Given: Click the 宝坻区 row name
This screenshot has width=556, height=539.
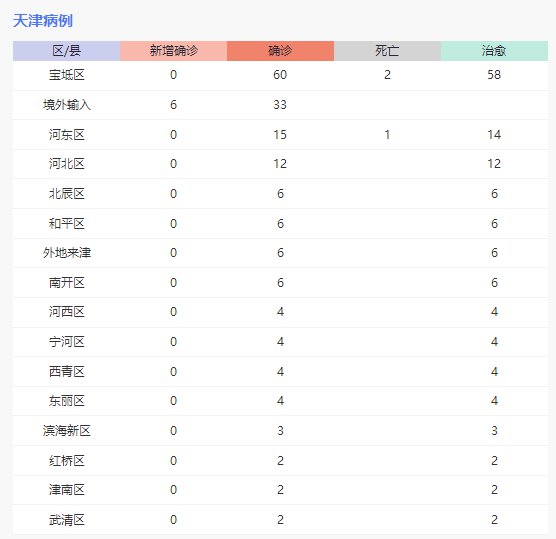Looking at the screenshot, I should tap(67, 75).
